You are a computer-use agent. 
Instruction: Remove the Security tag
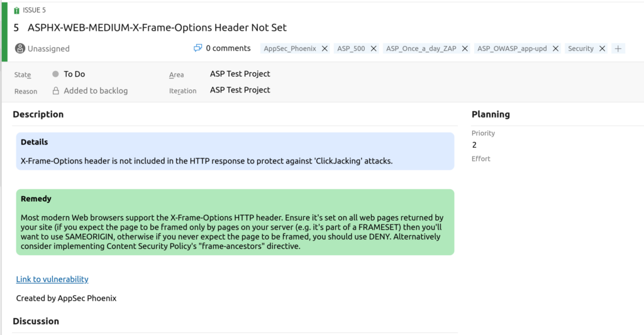[x=602, y=48]
